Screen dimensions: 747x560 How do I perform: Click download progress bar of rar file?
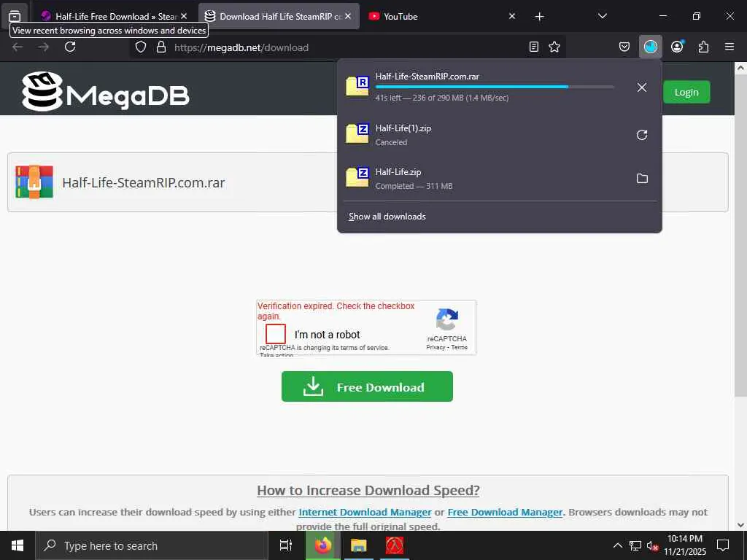pyautogui.click(x=495, y=87)
